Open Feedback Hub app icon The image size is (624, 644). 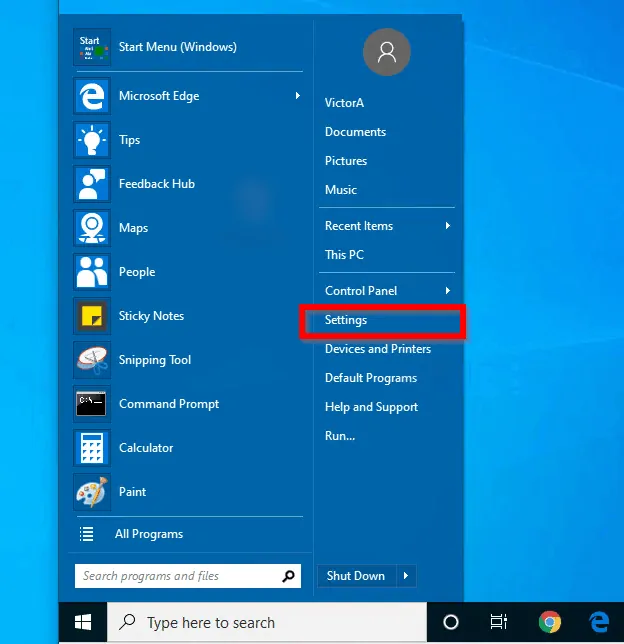tap(92, 184)
